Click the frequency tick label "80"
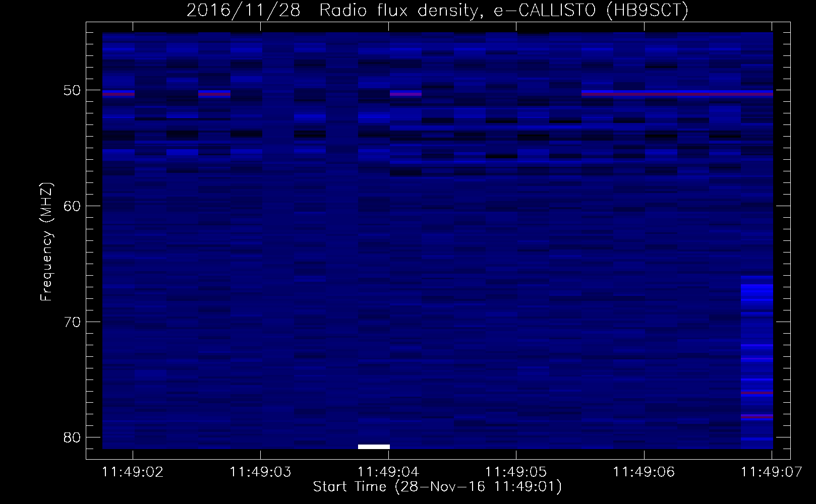The height and width of the screenshot is (504, 816). (x=72, y=437)
